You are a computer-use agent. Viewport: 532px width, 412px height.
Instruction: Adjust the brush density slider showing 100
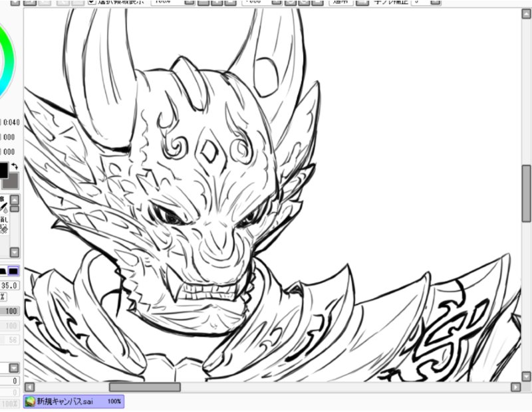(10, 311)
